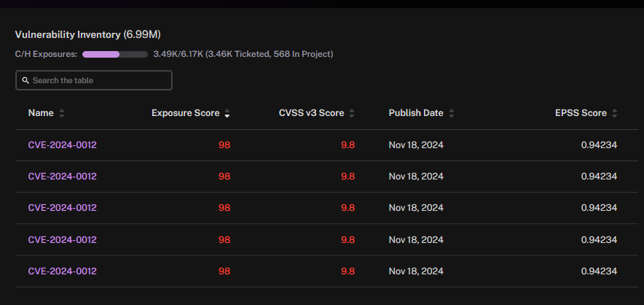Viewport: 644px width, 305px height.
Task: Open fourth CVE-2024-0012 link
Action: pyautogui.click(x=63, y=239)
